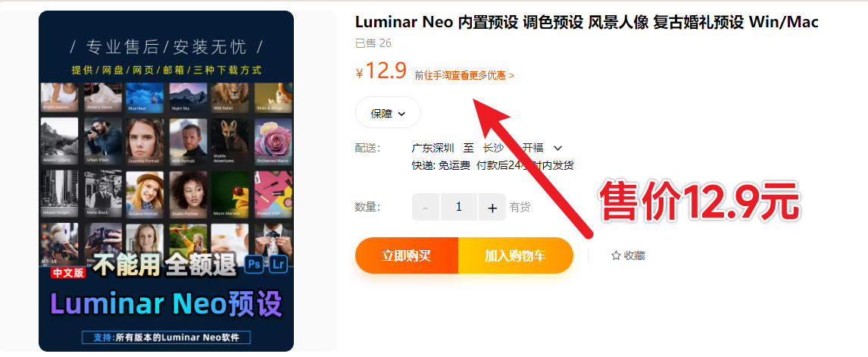Click the Luminar Neo product title text
Screen dimensions: 868x357
587,22
